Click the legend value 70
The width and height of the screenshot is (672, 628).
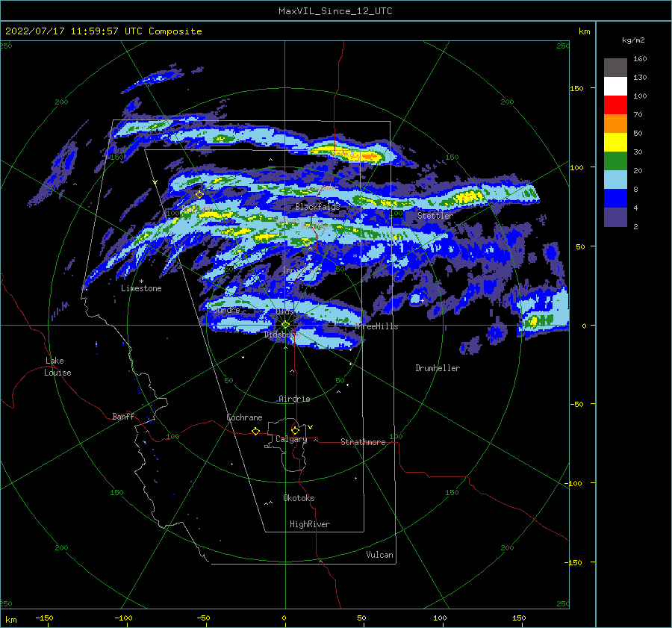pyautogui.click(x=638, y=115)
